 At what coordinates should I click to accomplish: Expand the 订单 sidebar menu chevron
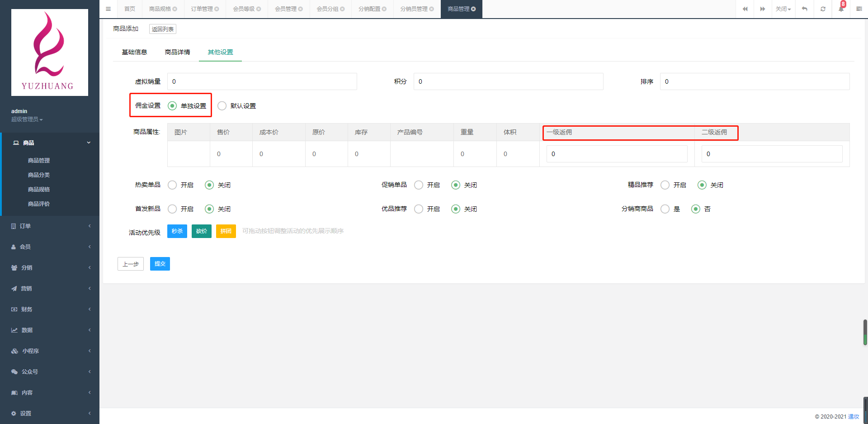[90, 226]
